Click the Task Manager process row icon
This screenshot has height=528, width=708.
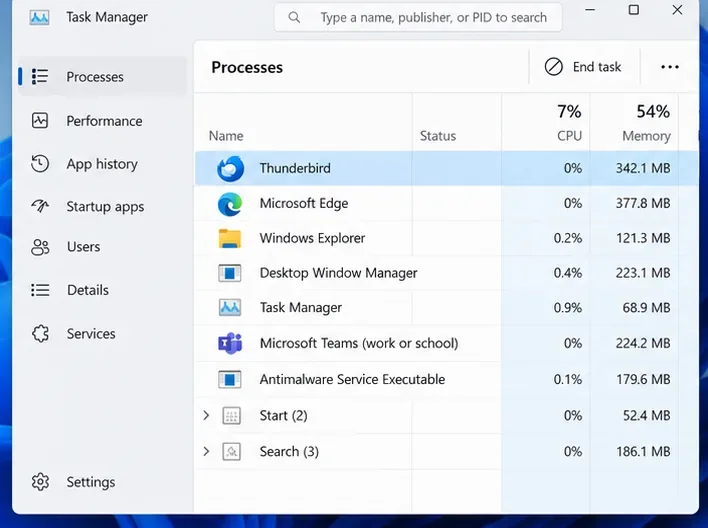(x=230, y=308)
